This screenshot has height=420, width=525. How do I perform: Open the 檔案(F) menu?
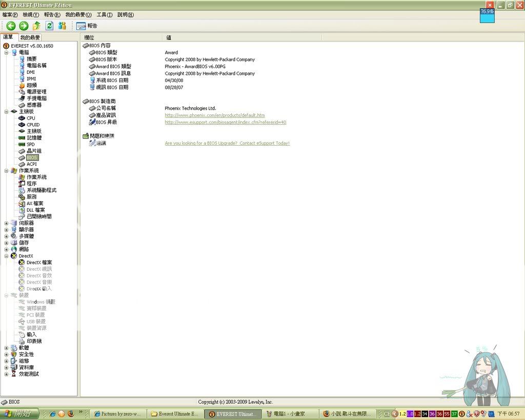point(10,15)
